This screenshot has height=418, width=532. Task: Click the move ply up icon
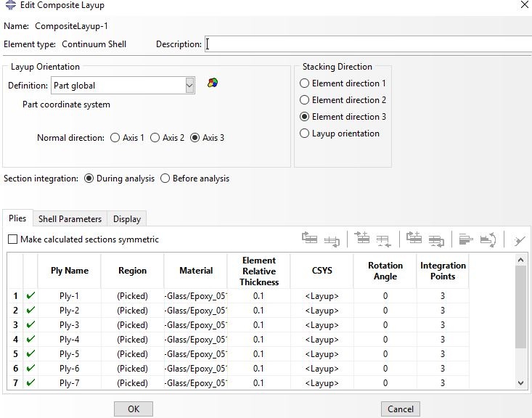coord(310,239)
